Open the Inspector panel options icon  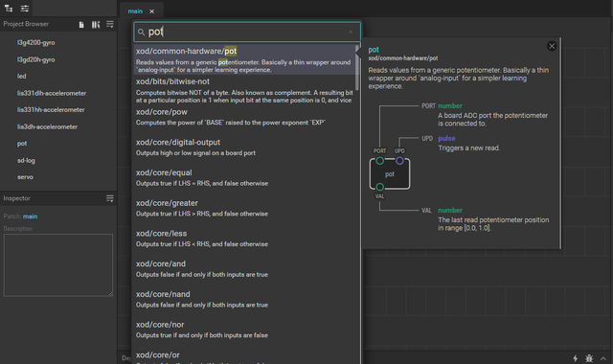[x=110, y=198]
